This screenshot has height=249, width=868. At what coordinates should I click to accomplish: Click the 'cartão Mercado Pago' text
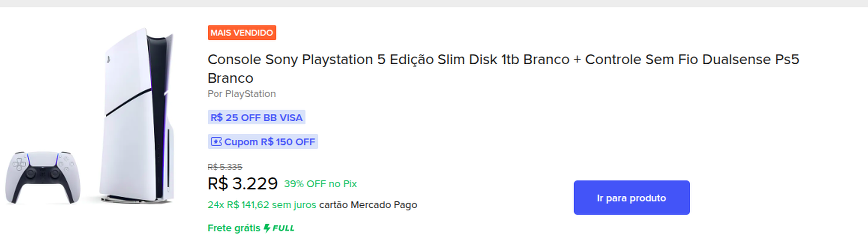368,205
